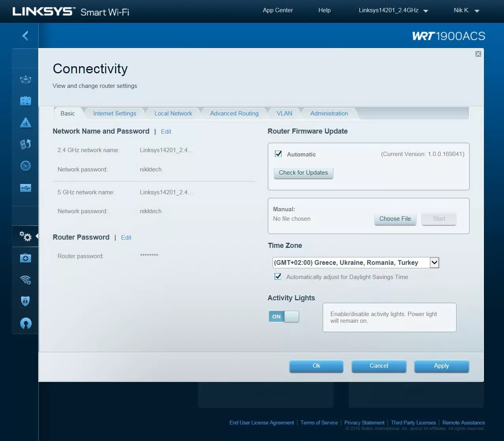Expand the Nik K. account menu
This screenshot has width=504, height=441.
tap(466, 11)
